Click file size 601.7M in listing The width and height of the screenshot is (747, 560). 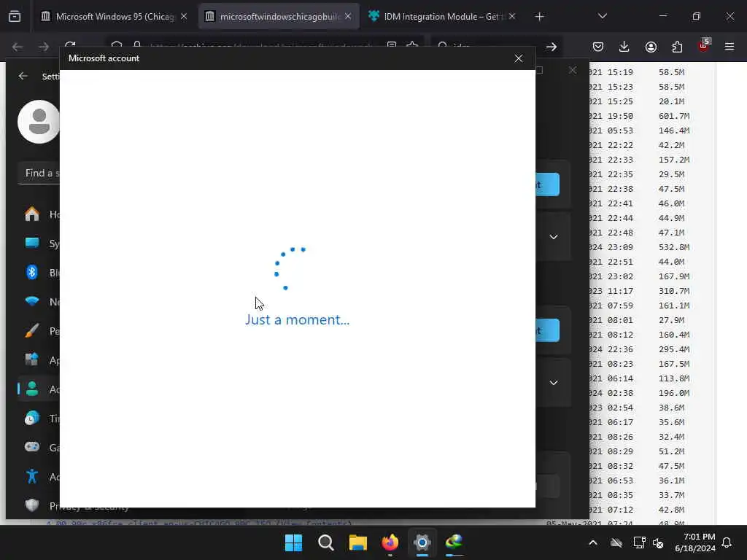674,116
